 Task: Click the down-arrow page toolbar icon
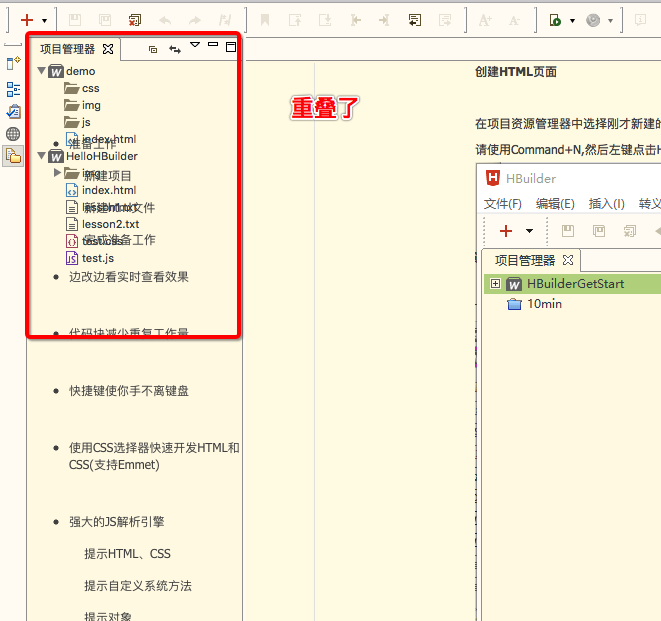(325, 20)
